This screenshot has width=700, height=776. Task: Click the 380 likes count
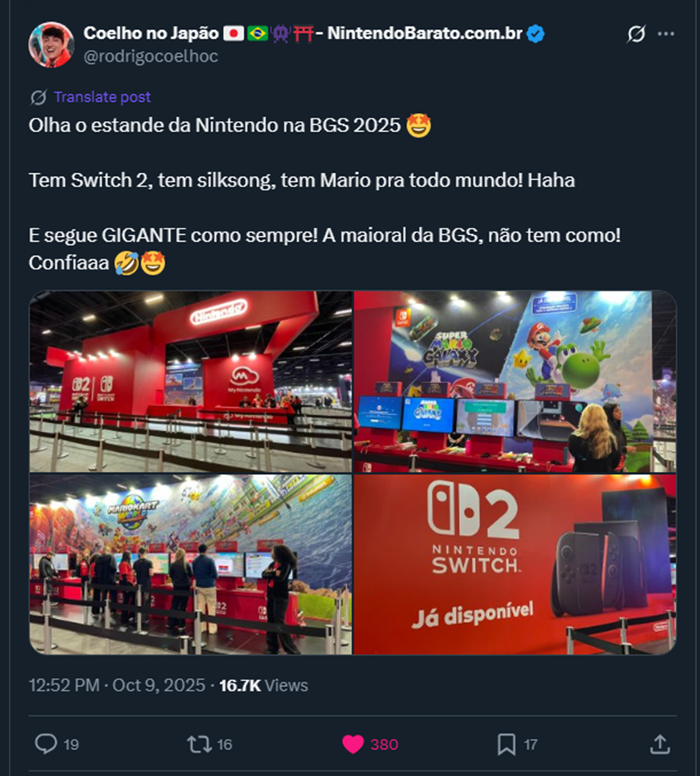pyautogui.click(x=385, y=744)
